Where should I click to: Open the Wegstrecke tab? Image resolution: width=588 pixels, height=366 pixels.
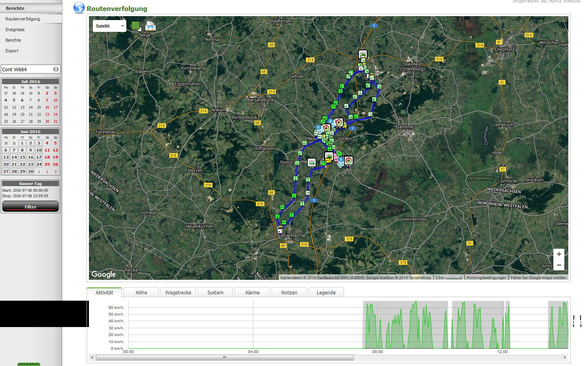[178, 292]
